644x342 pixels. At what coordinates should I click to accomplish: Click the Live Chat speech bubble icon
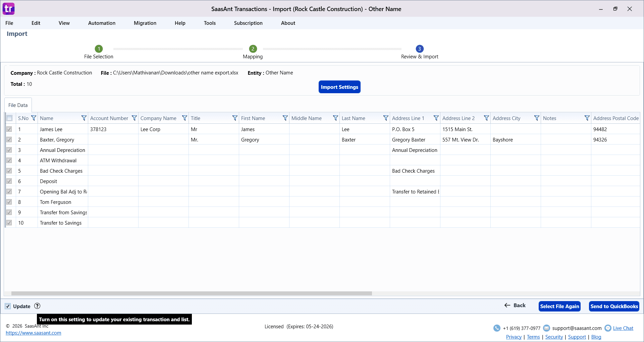[608, 328]
